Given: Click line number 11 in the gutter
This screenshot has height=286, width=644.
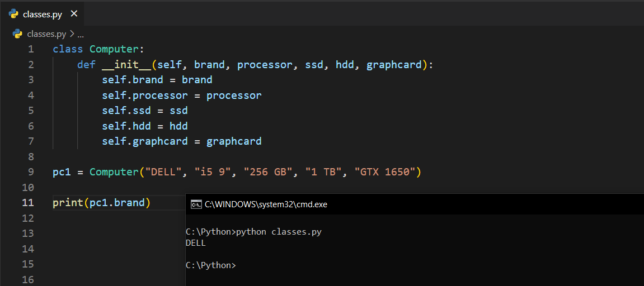Looking at the screenshot, I should pyautogui.click(x=28, y=202).
